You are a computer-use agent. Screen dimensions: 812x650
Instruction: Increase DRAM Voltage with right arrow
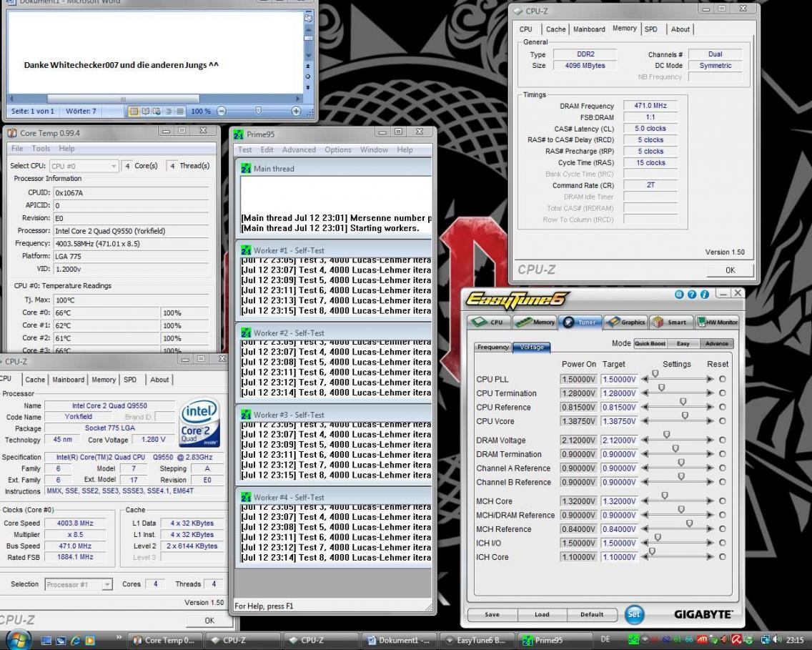[x=710, y=440]
